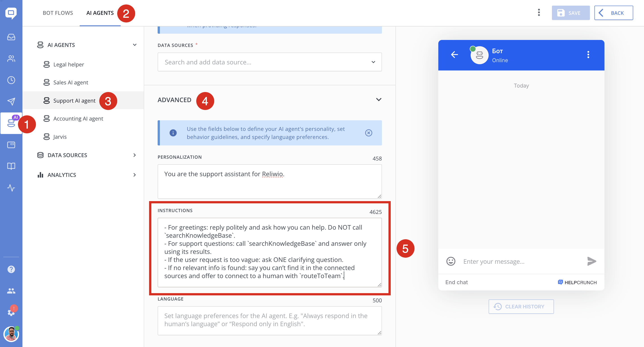The image size is (644, 347).
Task: Click the emoji smiley icon in chat
Action: 451,261
